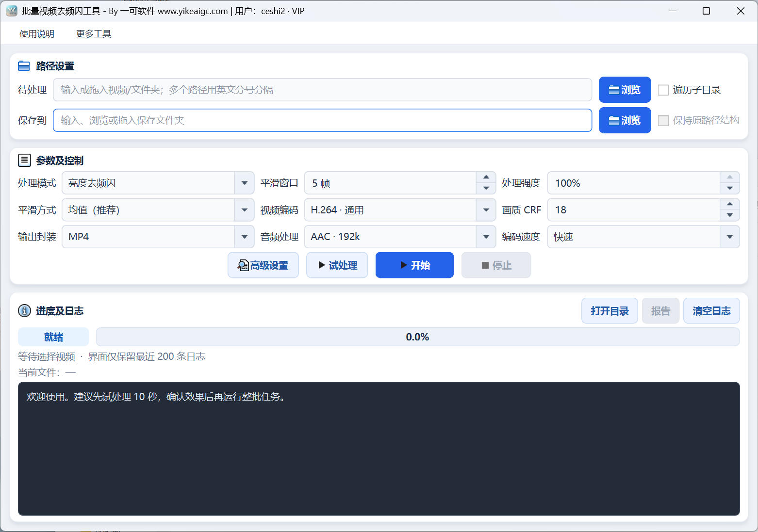This screenshot has height=532, width=758.
Task: Click the path settings folder icon
Action: [x=24, y=66]
